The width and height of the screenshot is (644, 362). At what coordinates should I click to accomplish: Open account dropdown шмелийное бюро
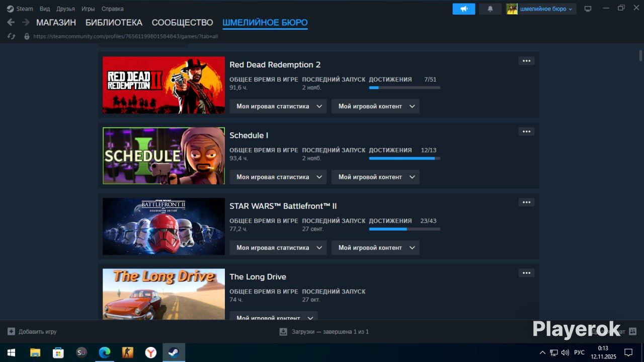click(x=546, y=9)
